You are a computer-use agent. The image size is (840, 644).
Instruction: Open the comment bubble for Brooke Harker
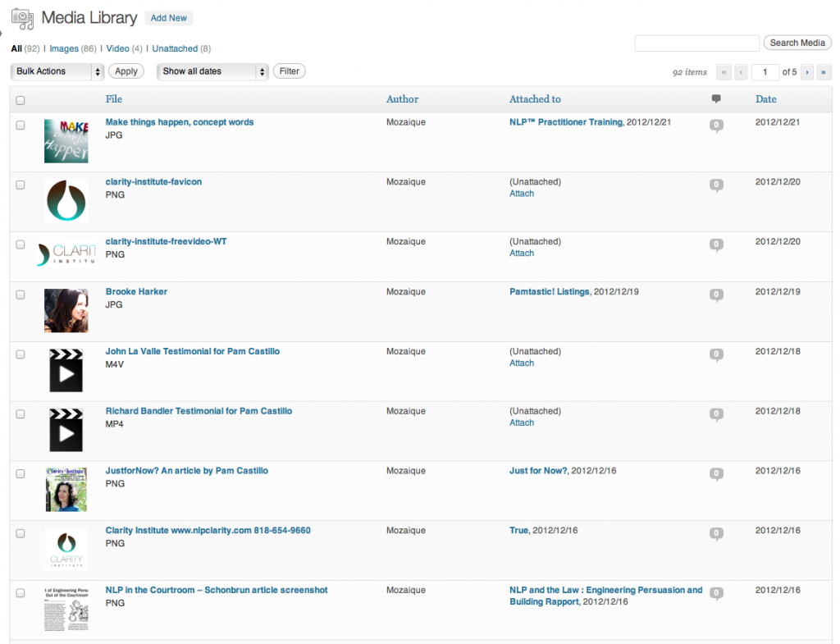pos(716,295)
